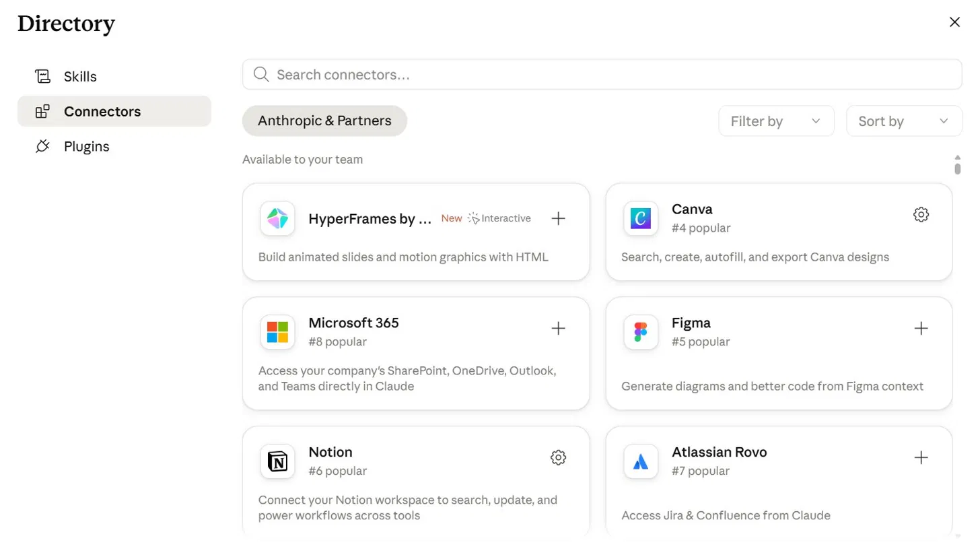Click 'Connect your Notion workspace' description
The image size is (980, 557).
pyautogui.click(x=408, y=508)
